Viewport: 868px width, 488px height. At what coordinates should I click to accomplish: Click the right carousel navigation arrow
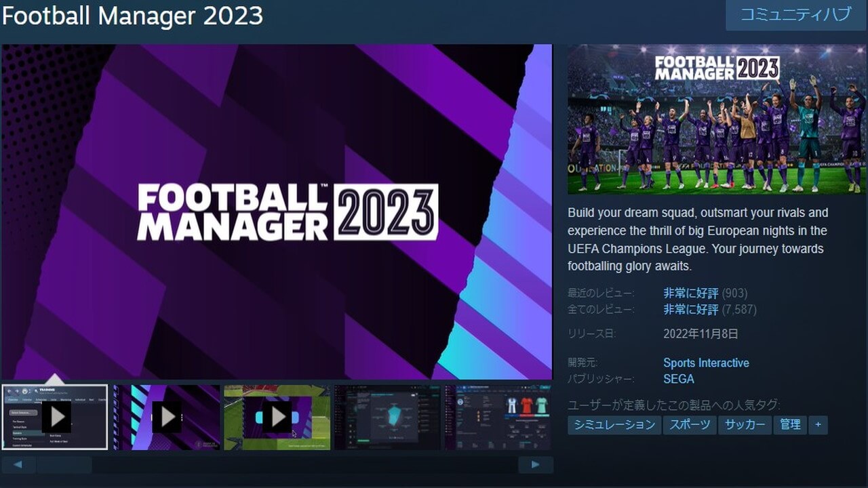(534, 464)
